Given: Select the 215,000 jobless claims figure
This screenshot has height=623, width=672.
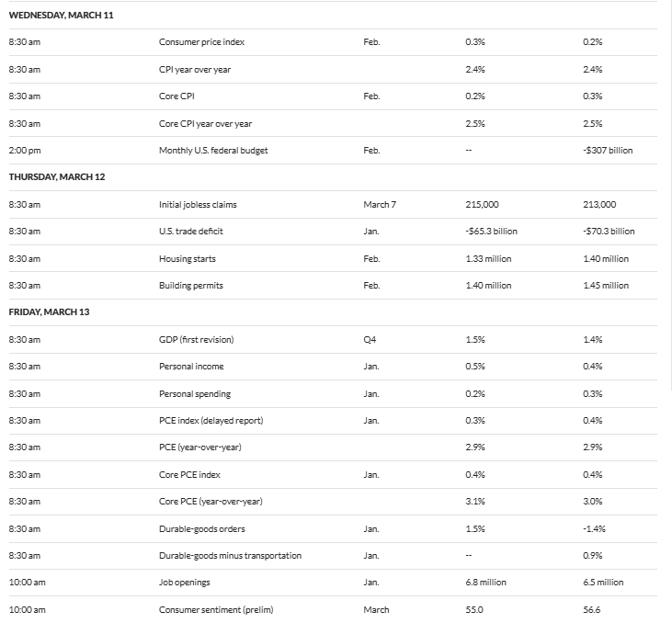Looking at the screenshot, I should [x=483, y=204].
